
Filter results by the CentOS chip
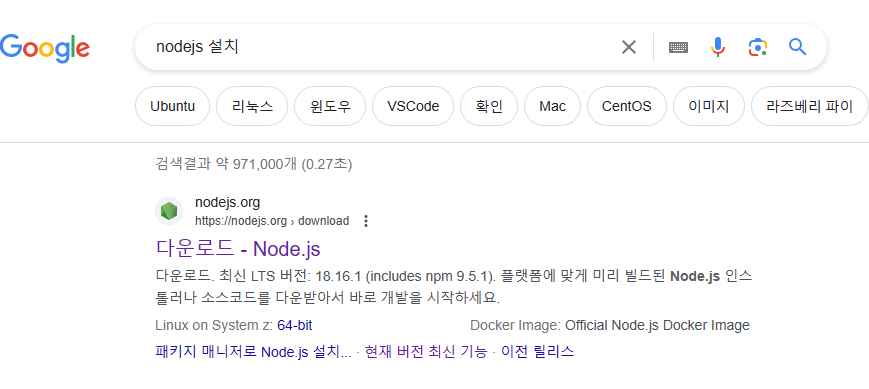(626, 106)
